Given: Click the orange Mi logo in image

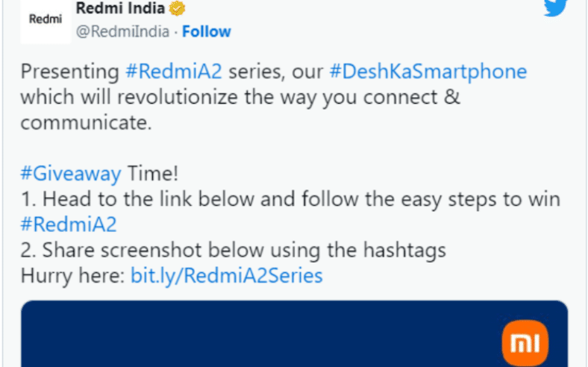Looking at the screenshot, I should pos(525,344).
